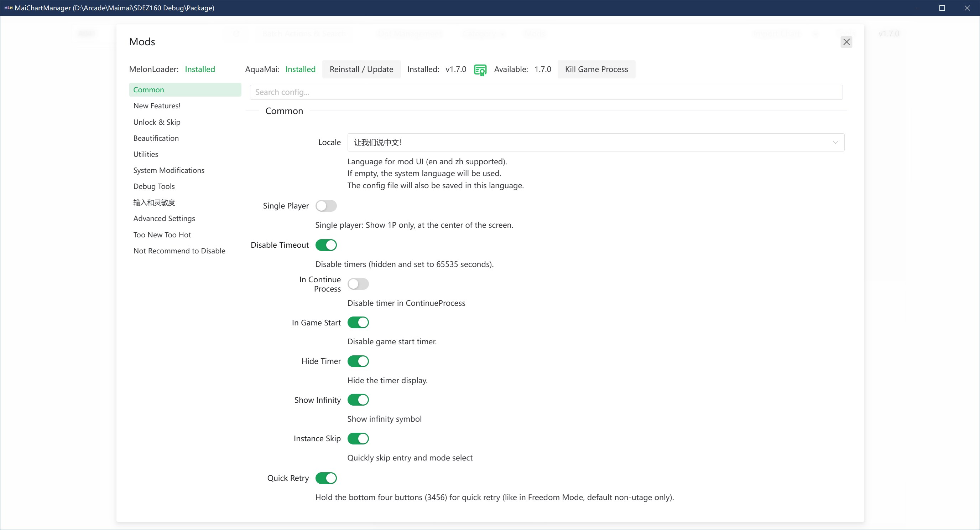Enable the In Continue Process switch
Viewport: 980px width, 530px height.
tap(358, 284)
